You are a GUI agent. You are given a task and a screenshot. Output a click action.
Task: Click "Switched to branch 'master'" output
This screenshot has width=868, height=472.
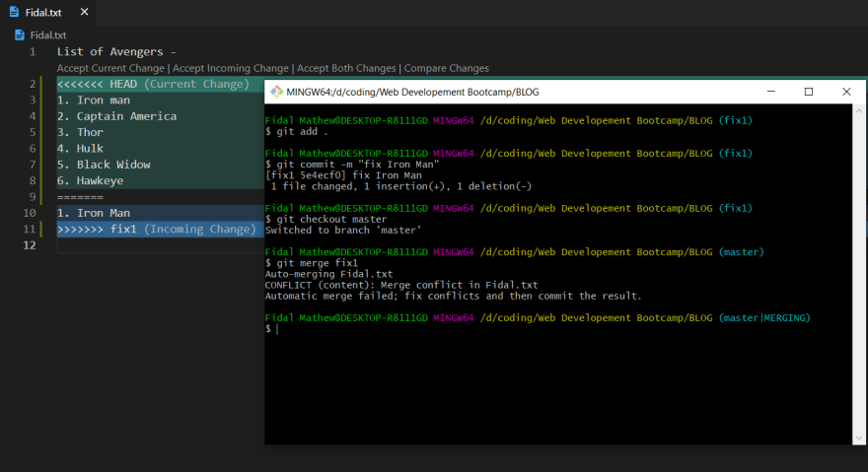click(x=343, y=231)
